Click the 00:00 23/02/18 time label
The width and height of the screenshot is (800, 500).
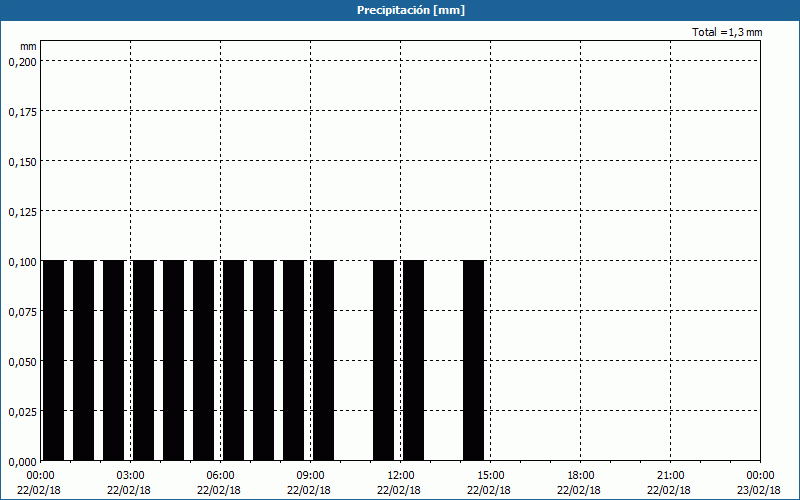click(759, 483)
